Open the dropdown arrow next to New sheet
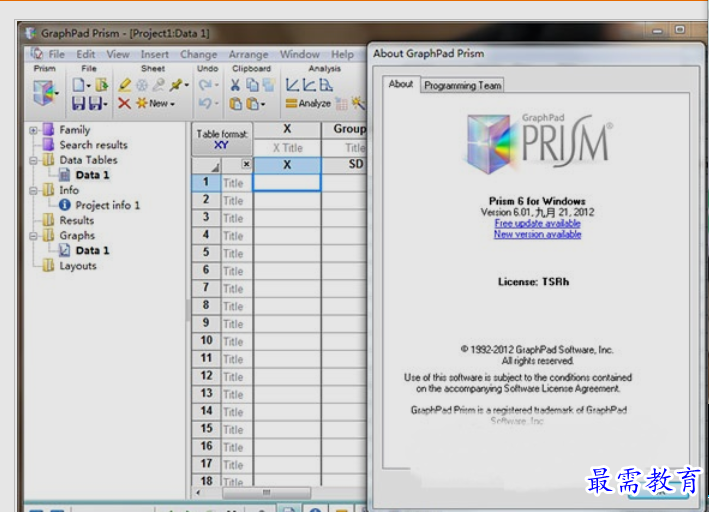The height and width of the screenshot is (512, 709). tap(173, 104)
